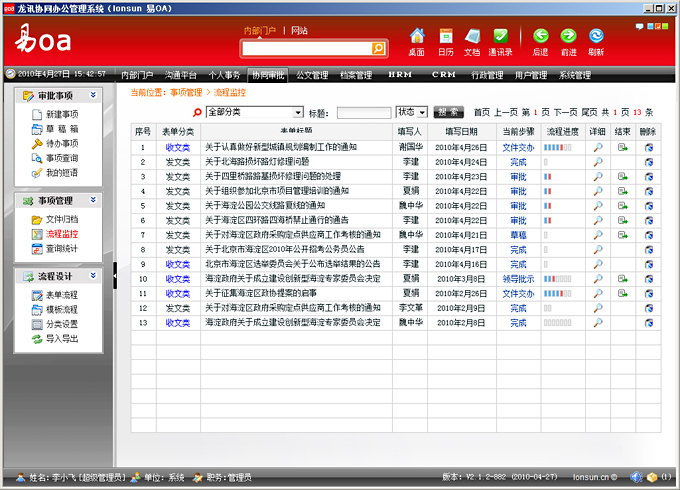Switch to 内部门户 menu
The height and width of the screenshot is (490, 680).
coord(137,75)
